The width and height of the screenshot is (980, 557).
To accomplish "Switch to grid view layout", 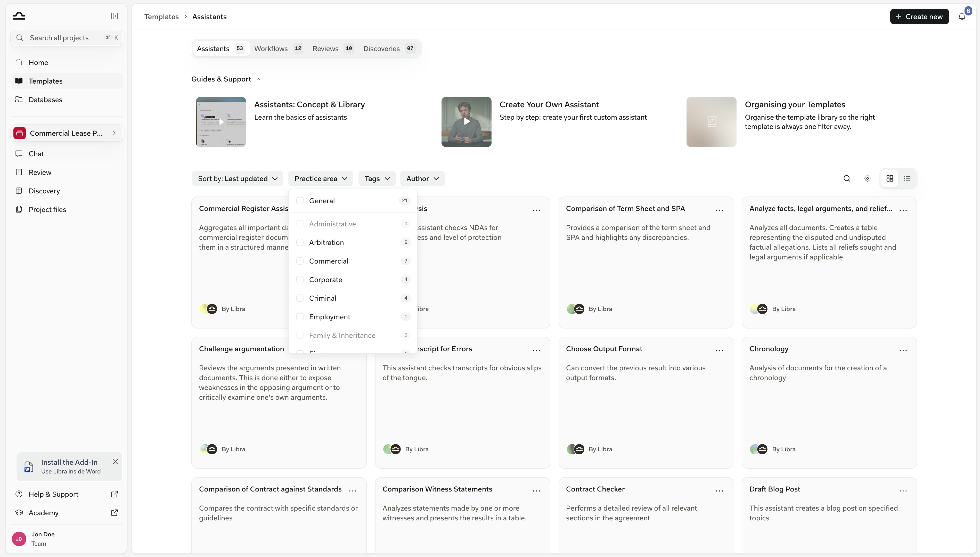I will tap(890, 179).
